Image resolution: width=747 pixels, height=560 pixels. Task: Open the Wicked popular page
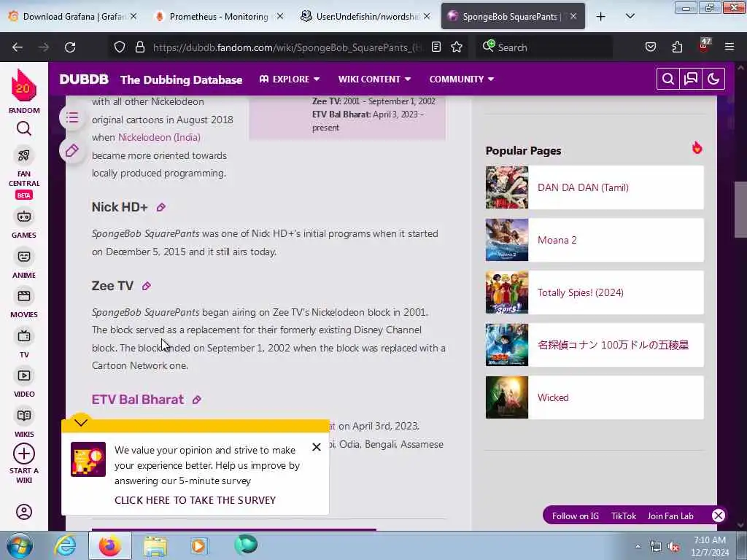tap(595, 397)
